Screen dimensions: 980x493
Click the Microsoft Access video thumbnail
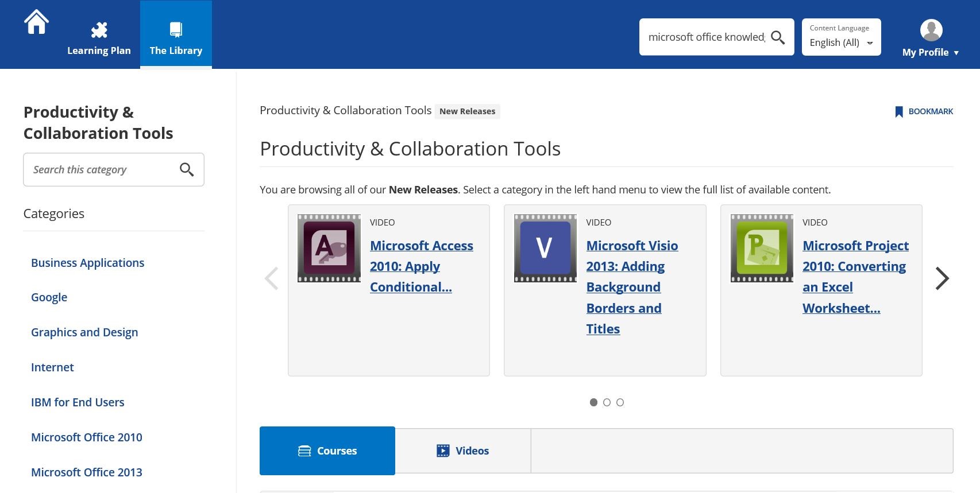329,248
